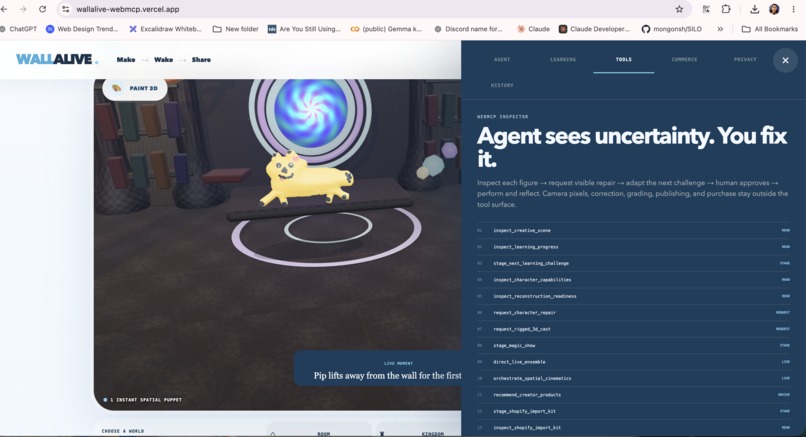Open the All Bookmarks folder
The width and height of the screenshot is (806, 437).
[x=770, y=29]
